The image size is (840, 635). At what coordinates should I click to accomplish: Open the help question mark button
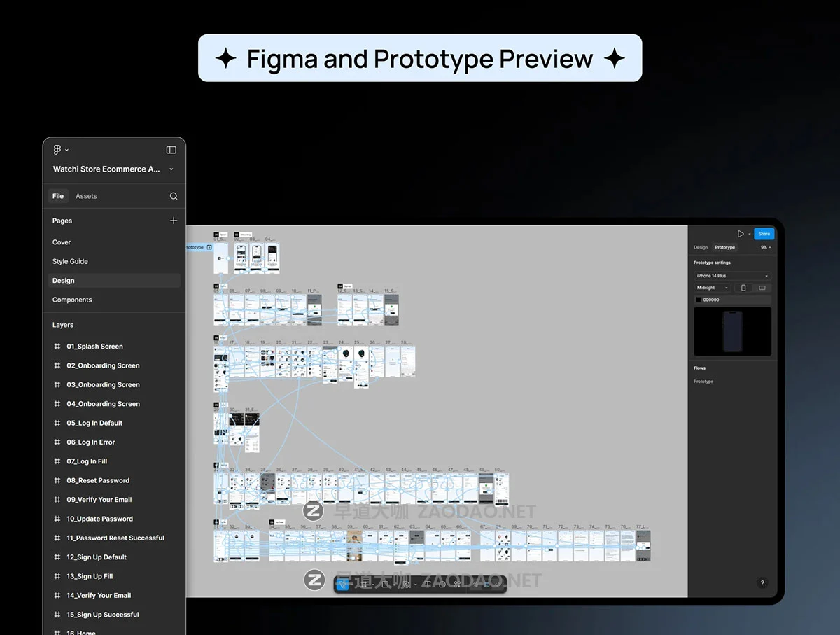pyautogui.click(x=762, y=583)
